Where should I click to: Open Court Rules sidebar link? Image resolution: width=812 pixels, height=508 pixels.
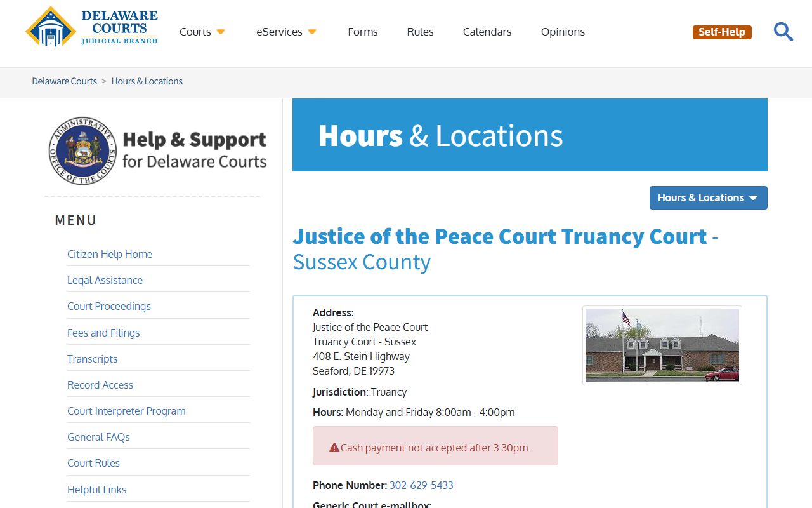pos(94,463)
